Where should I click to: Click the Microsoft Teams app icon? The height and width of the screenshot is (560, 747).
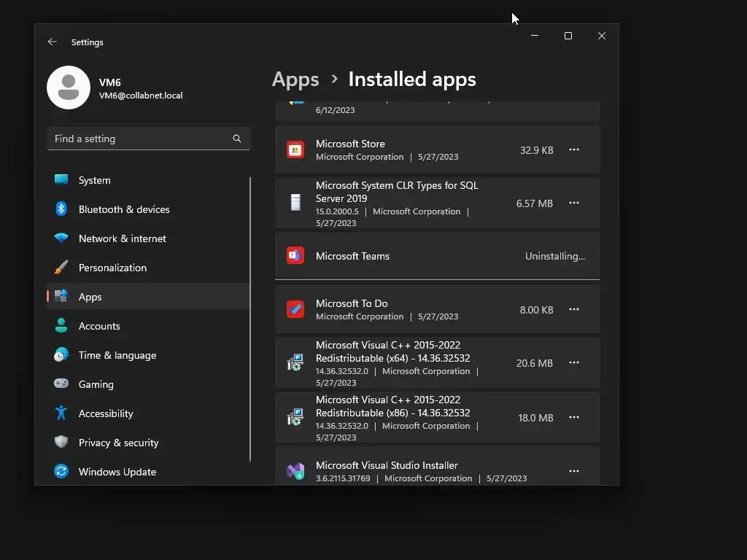point(295,255)
